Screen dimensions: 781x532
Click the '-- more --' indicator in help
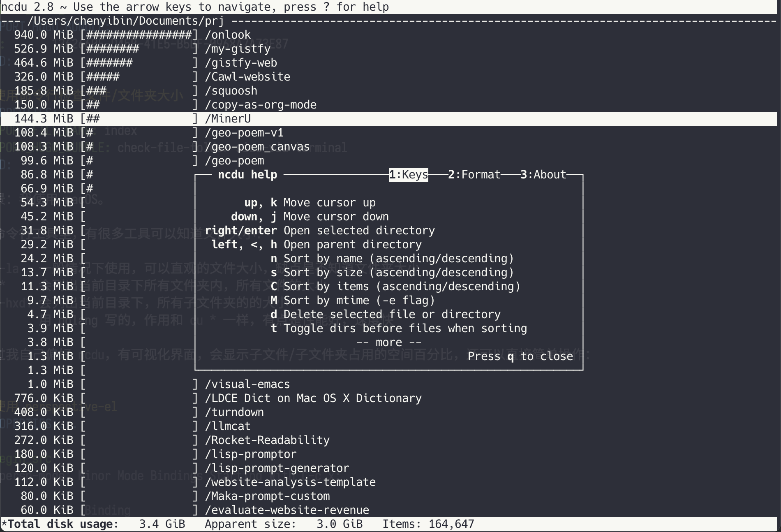389,342
